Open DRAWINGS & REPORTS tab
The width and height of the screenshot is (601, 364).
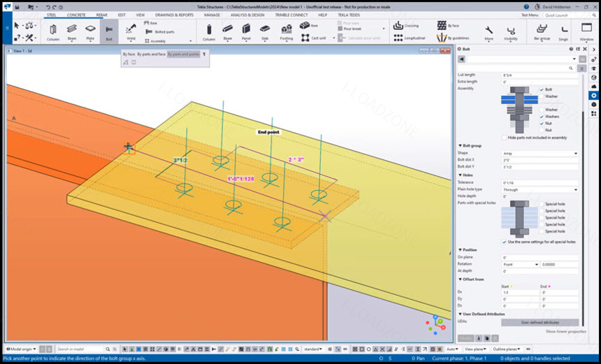click(174, 15)
